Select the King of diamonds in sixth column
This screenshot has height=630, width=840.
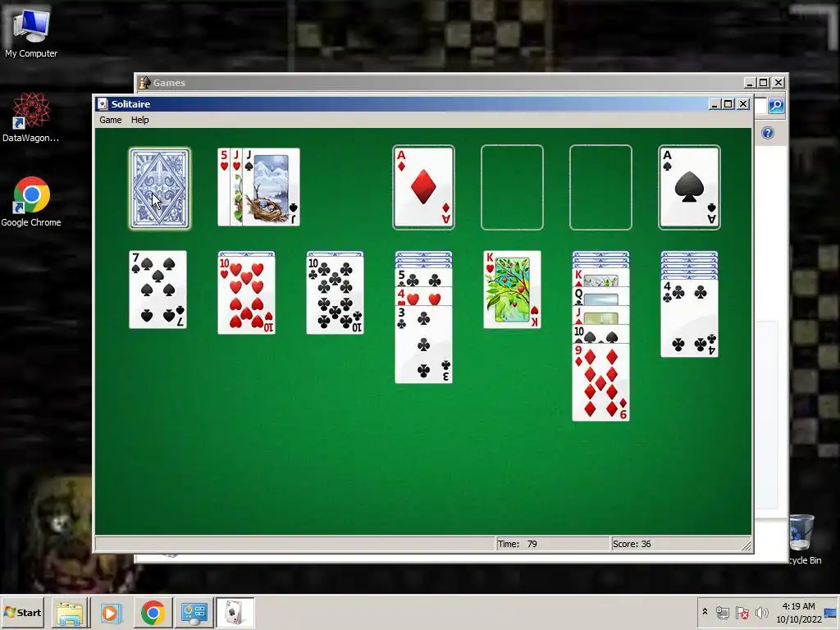600,278
